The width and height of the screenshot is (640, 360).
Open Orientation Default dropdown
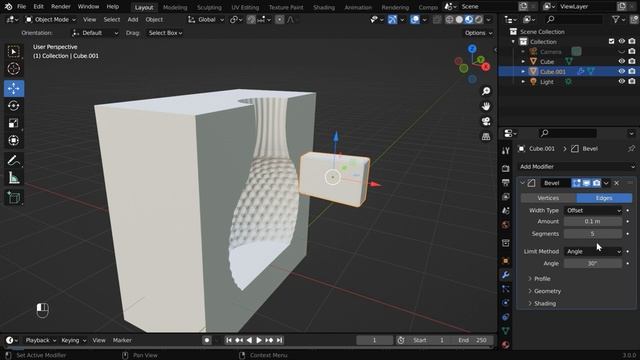pos(95,33)
